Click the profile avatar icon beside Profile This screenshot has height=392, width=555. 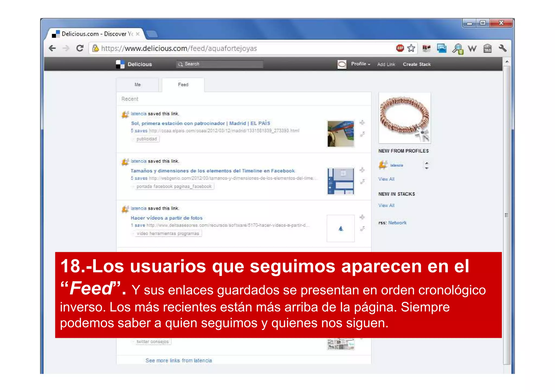[x=342, y=64]
